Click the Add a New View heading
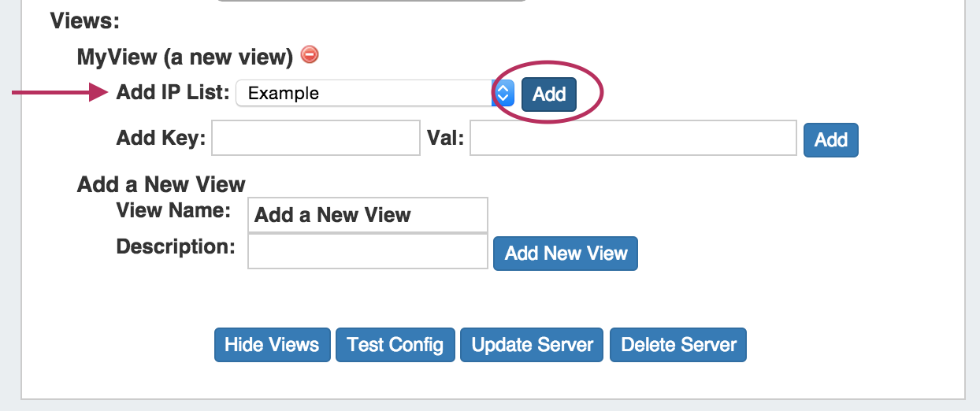The image size is (980, 411). pos(161,184)
